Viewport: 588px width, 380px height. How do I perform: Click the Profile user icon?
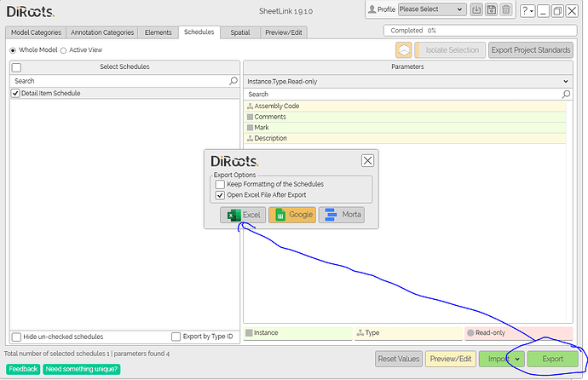372,9
